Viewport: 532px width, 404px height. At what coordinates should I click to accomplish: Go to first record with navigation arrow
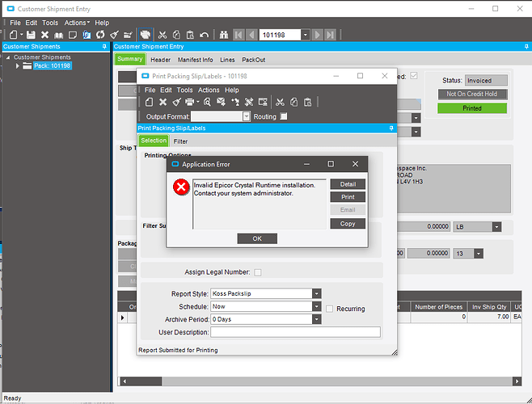point(239,35)
